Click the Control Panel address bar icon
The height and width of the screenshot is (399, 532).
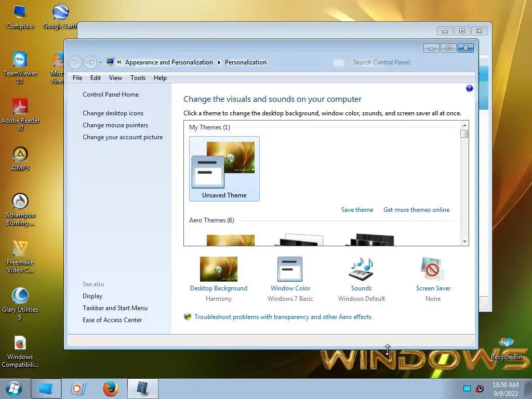pos(110,62)
